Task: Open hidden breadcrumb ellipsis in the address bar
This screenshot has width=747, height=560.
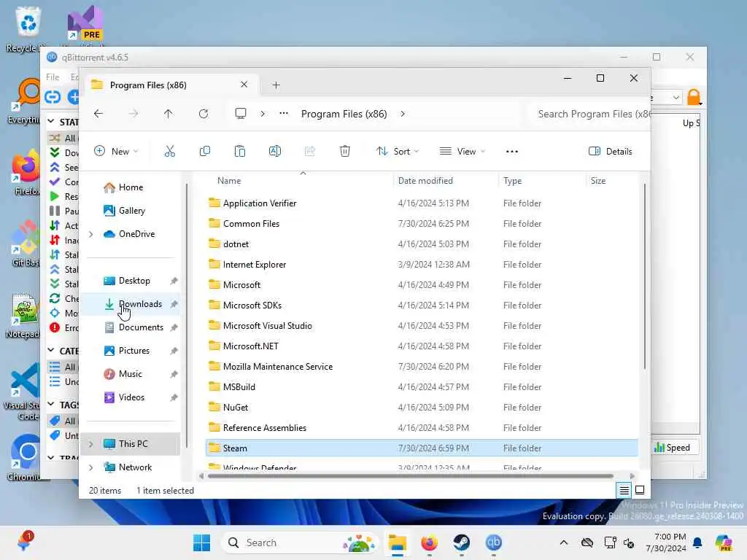Action: point(284,113)
